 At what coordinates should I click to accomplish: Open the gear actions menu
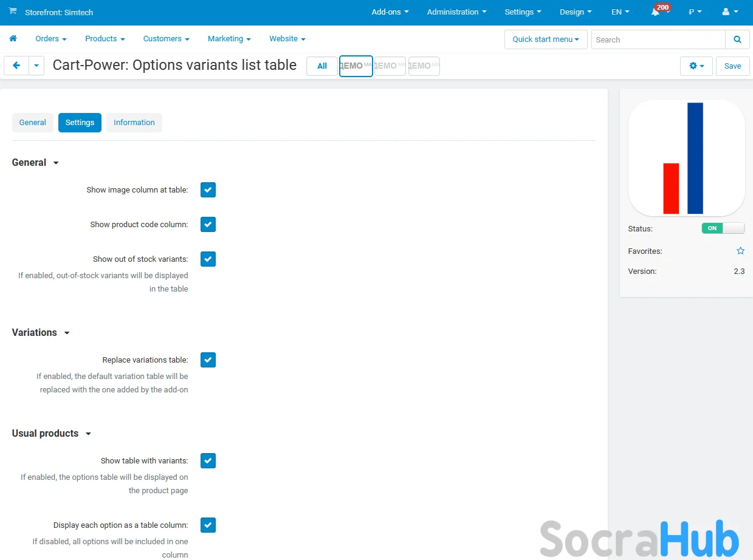(x=696, y=66)
